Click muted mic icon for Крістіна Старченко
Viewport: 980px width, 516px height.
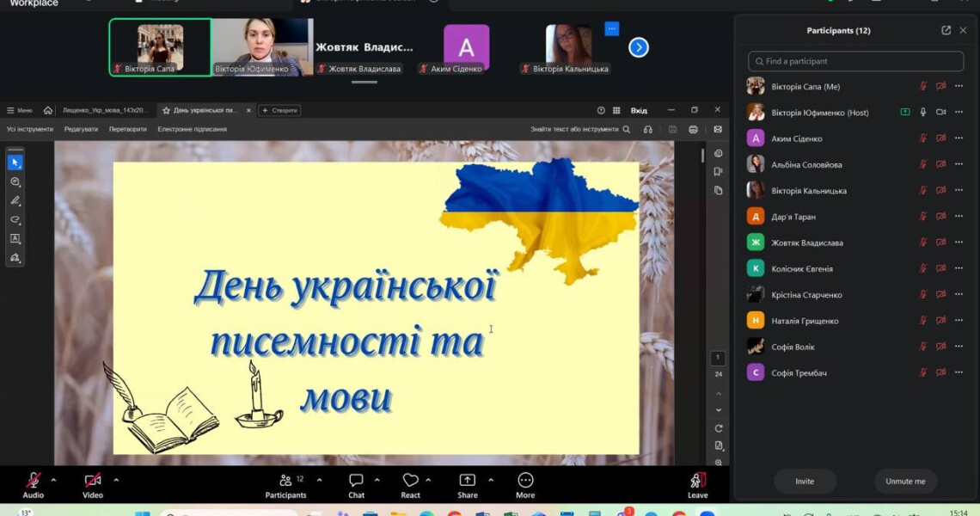(923, 295)
